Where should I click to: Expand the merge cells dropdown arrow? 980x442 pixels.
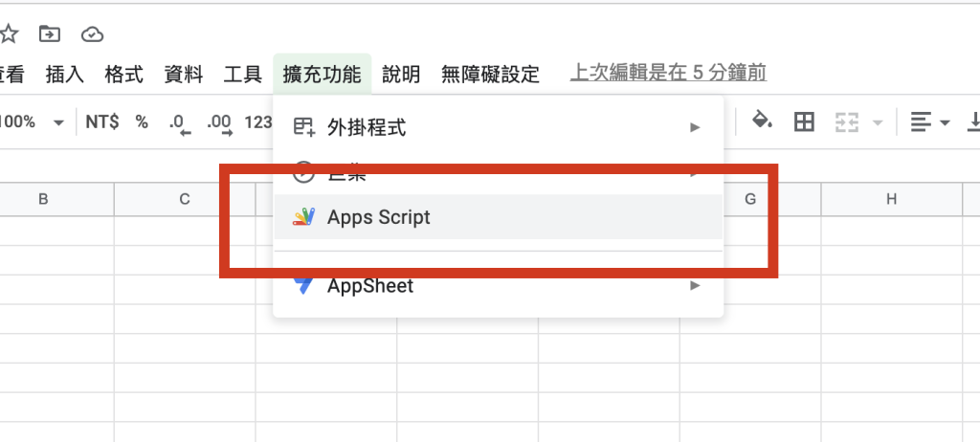(x=877, y=122)
